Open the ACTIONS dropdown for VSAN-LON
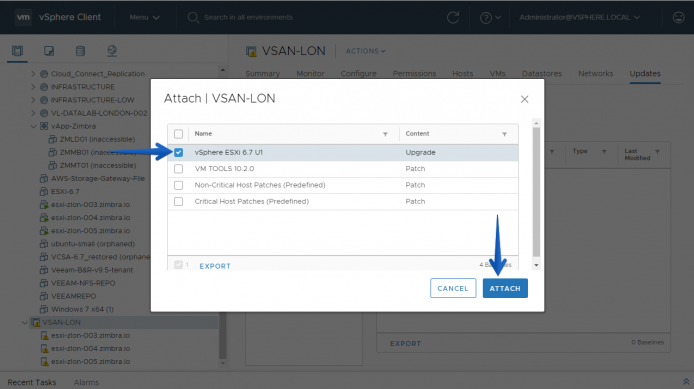The width and height of the screenshot is (694, 389). point(366,51)
